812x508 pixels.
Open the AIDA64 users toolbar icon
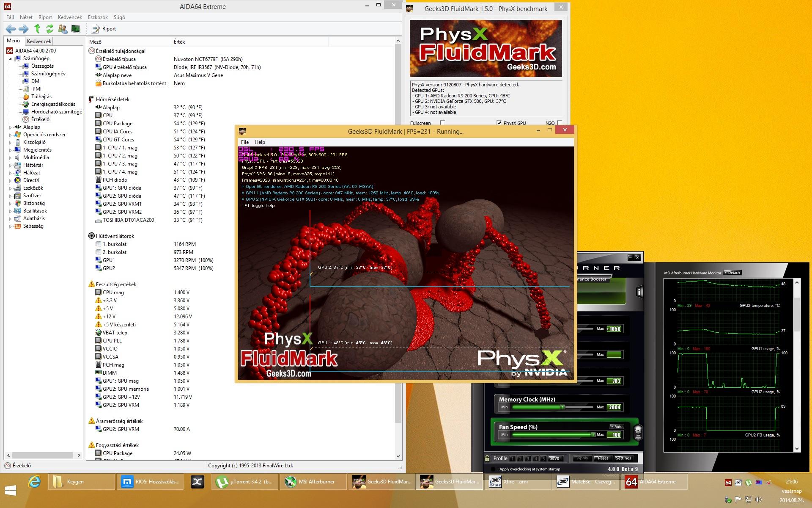pos(63,29)
